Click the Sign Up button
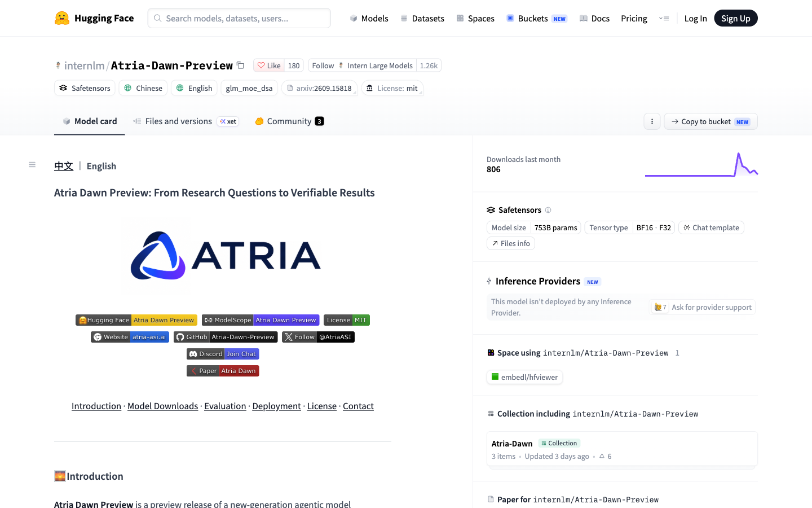 pyautogui.click(x=736, y=18)
